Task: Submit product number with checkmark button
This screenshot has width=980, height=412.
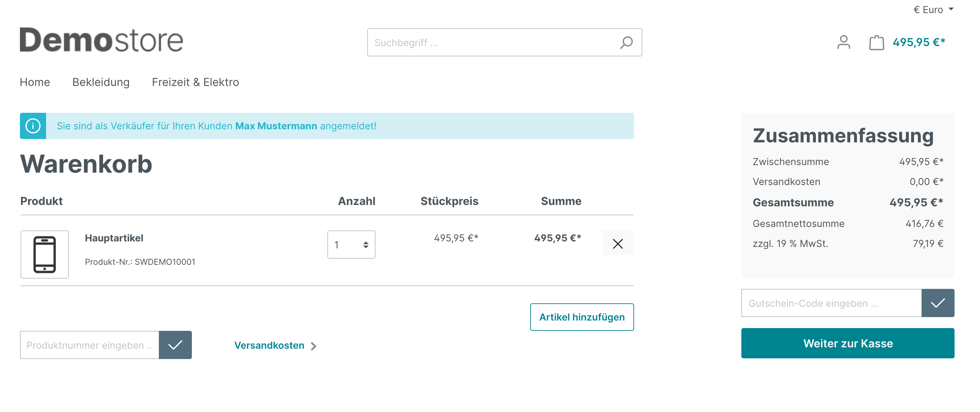Action: (175, 345)
